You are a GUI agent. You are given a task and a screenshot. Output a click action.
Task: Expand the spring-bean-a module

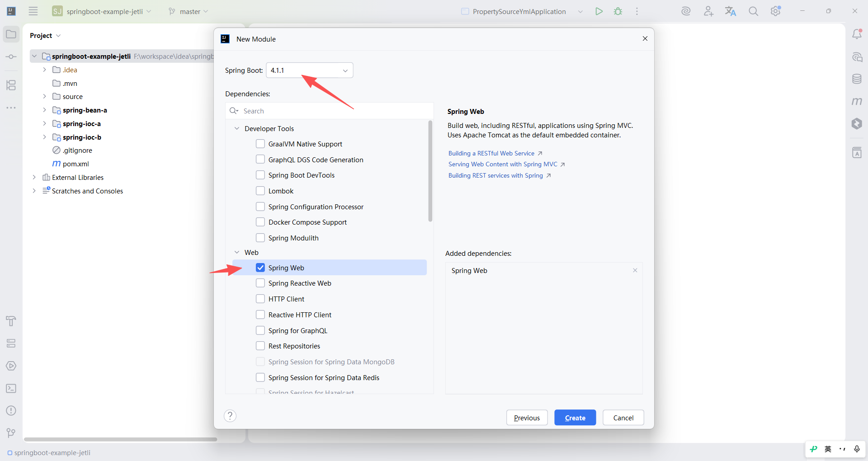[x=44, y=110]
